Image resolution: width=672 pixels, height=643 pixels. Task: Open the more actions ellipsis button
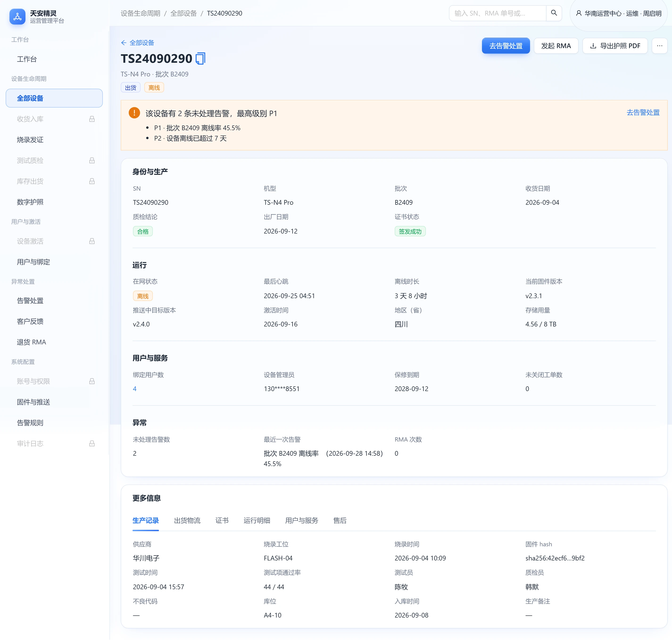click(659, 46)
